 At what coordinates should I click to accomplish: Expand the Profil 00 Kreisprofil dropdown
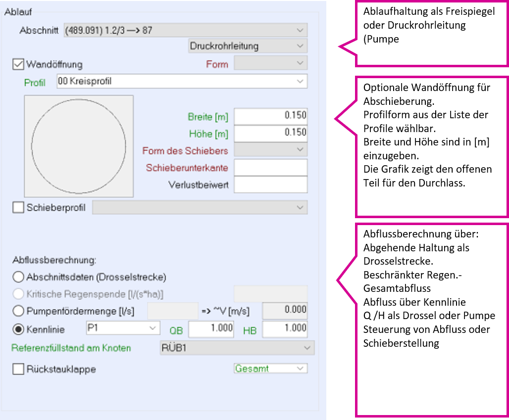(182, 81)
